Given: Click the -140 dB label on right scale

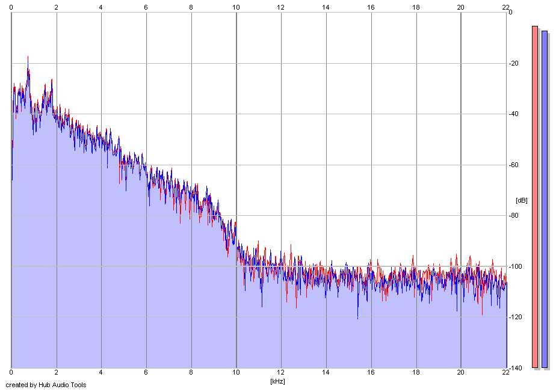Looking at the screenshot, I should tap(517, 367).
